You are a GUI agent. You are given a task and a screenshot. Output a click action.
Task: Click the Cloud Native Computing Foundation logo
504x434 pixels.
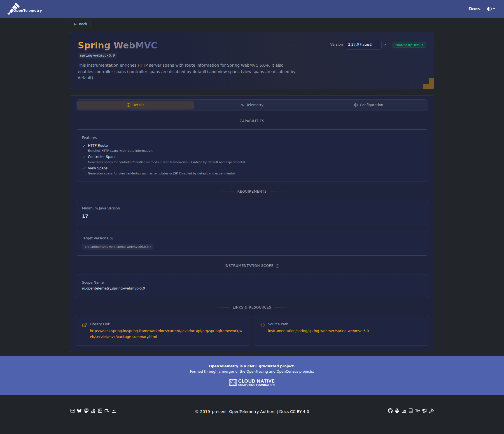(x=252, y=382)
